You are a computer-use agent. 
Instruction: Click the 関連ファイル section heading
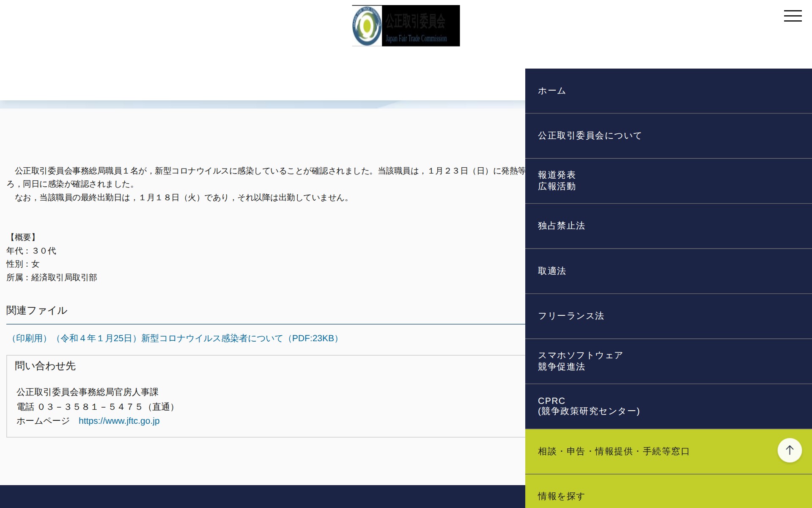(36, 310)
